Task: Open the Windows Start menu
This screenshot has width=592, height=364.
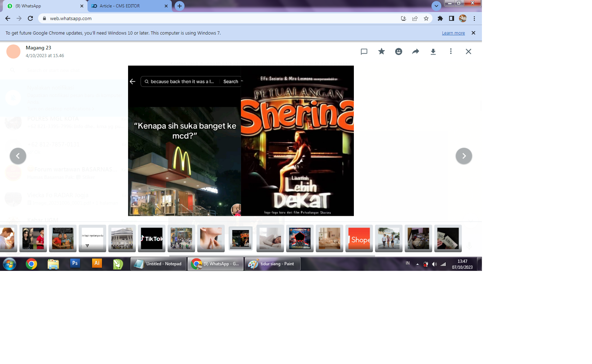Action: 10,264
